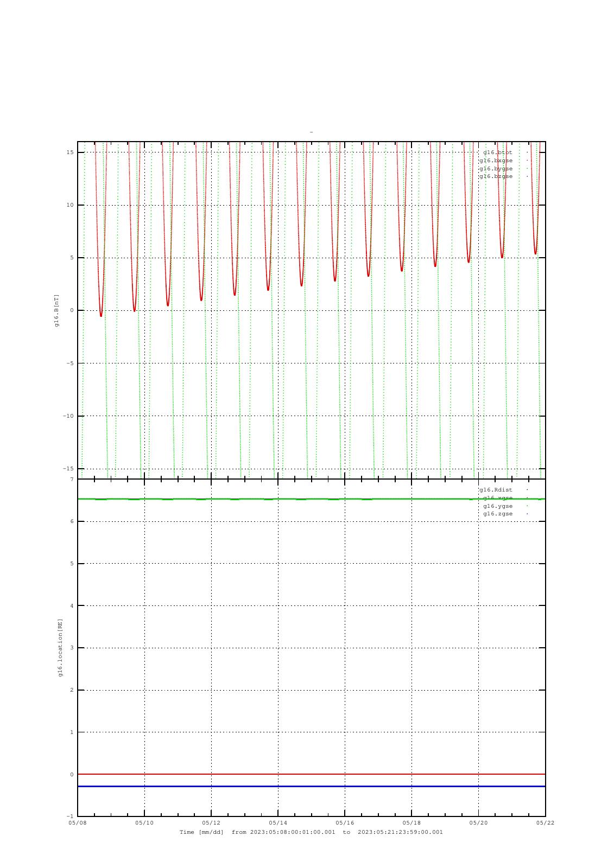Click the blue line in location plot

311,786
